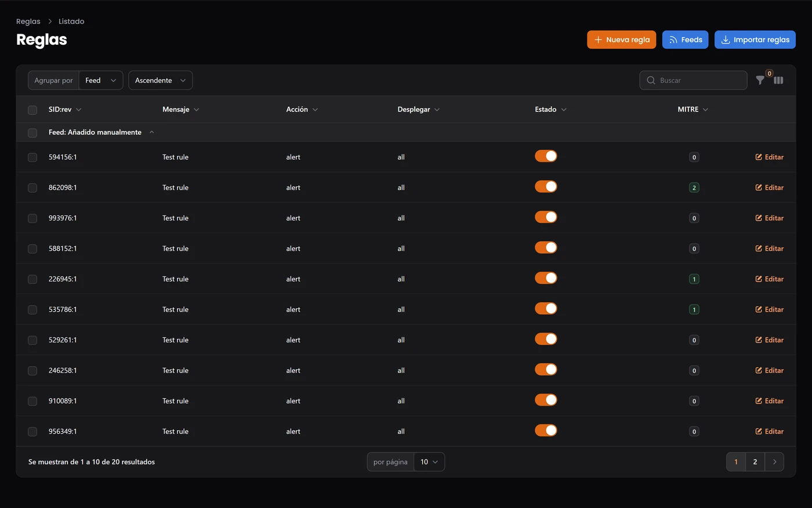Open the filter funnel icon

pyautogui.click(x=760, y=81)
